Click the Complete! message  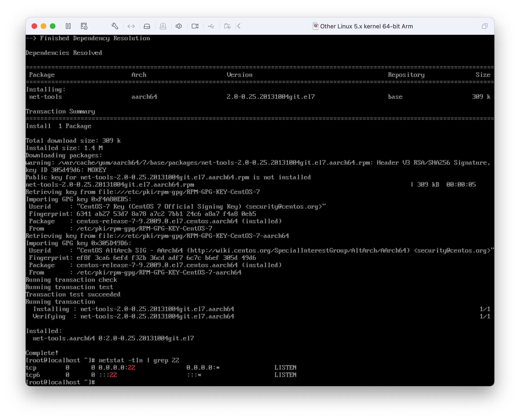[x=42, y=353]
